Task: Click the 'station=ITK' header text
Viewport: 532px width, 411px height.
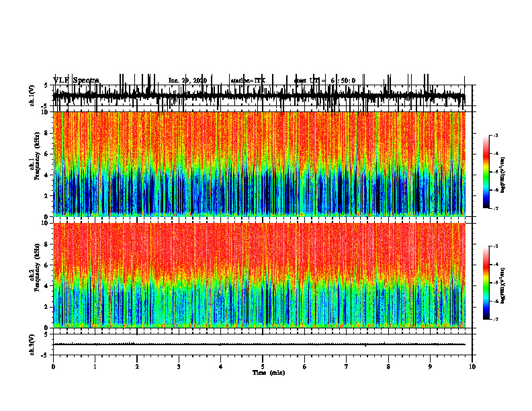Action: pos(248,81)
